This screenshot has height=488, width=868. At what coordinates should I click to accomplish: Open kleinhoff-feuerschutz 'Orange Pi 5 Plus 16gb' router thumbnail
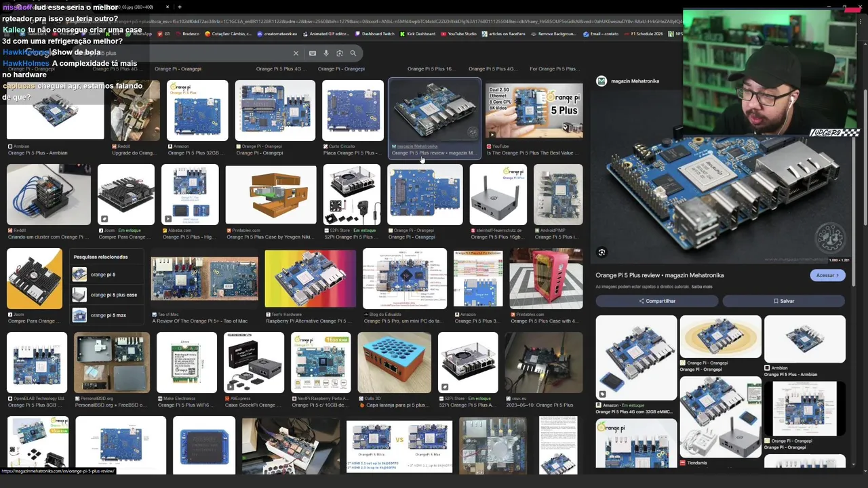coord(498,195)
